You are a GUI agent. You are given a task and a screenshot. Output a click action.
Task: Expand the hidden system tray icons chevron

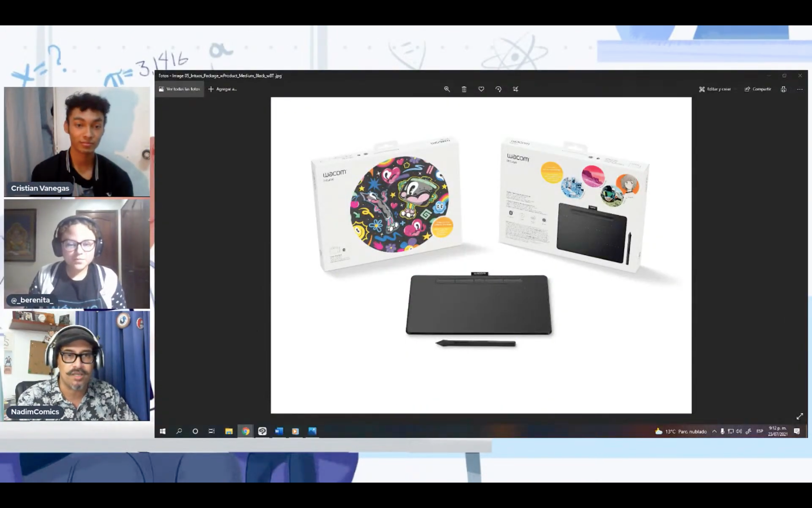coord(714,431)
